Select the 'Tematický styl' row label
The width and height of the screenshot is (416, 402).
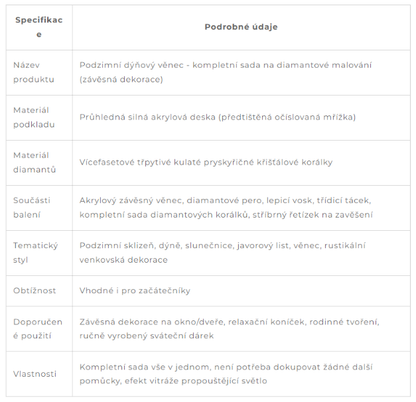click(35, 252)
